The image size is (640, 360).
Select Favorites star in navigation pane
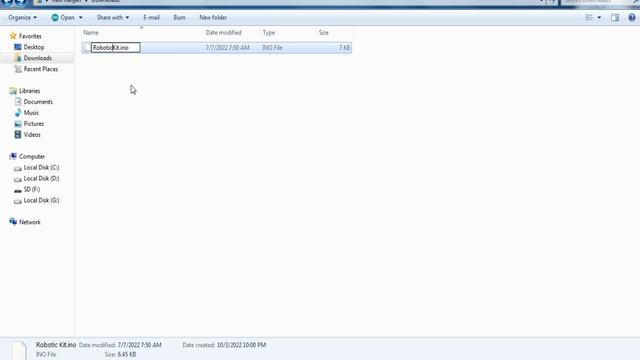pos(13,36)
